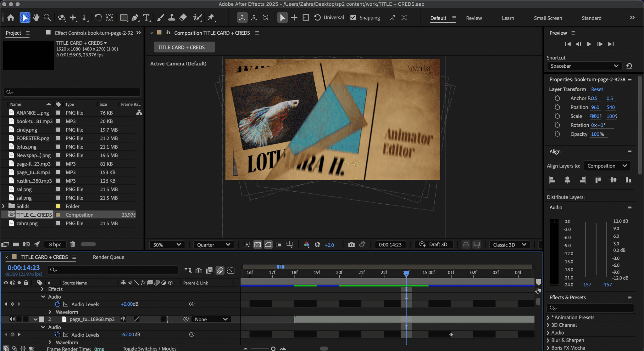This screenshot has height=351, width=644.
Task: Select the Hand tool
Action: [36, 18]
